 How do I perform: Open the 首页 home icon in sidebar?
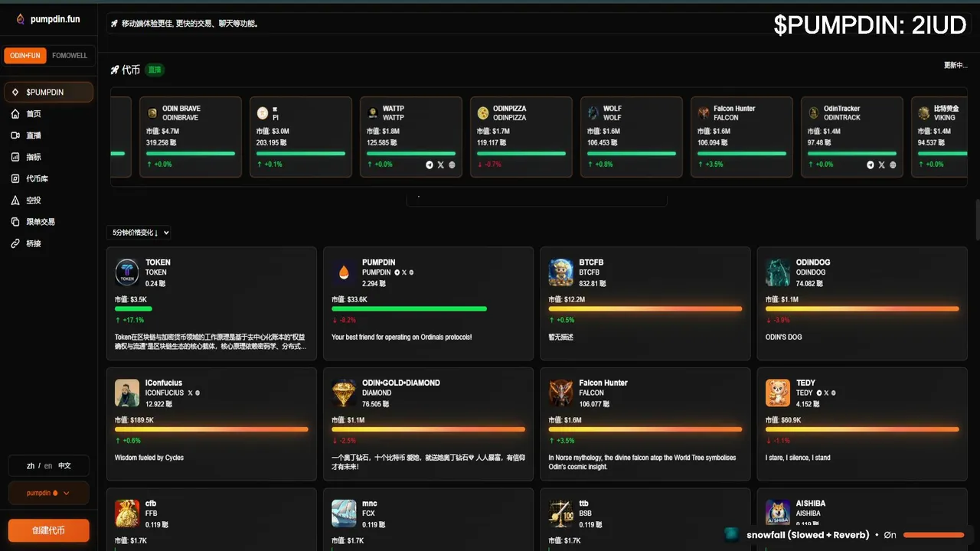15,114
